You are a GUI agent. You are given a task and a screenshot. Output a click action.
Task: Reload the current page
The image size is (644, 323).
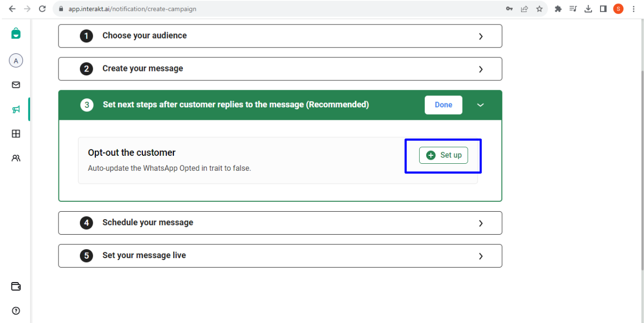pyautogui.click(x=42, y=8)
